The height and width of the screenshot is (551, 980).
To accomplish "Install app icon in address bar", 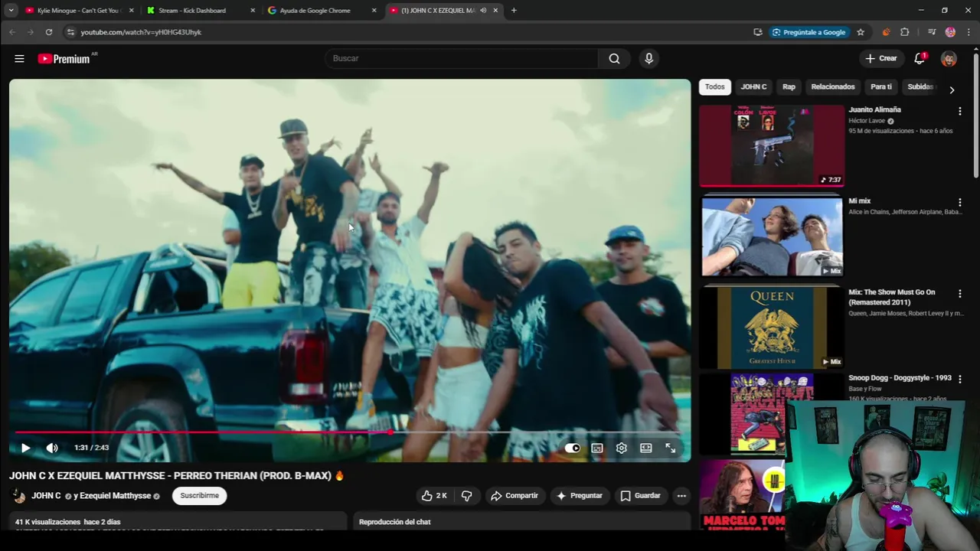I will pos(758,32).
